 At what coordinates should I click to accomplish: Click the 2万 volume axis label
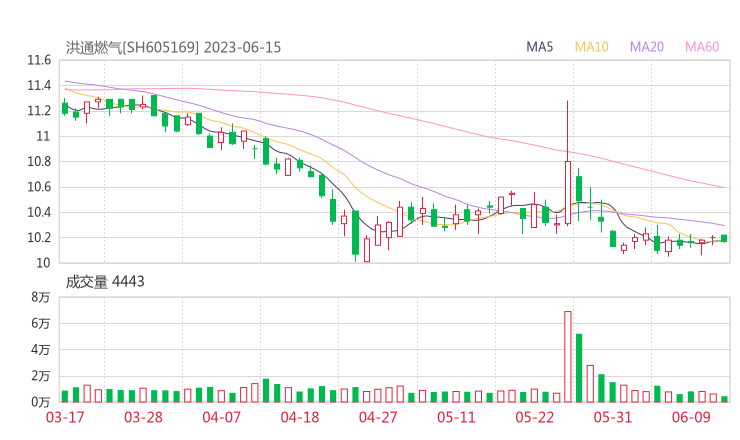(41, 376)
